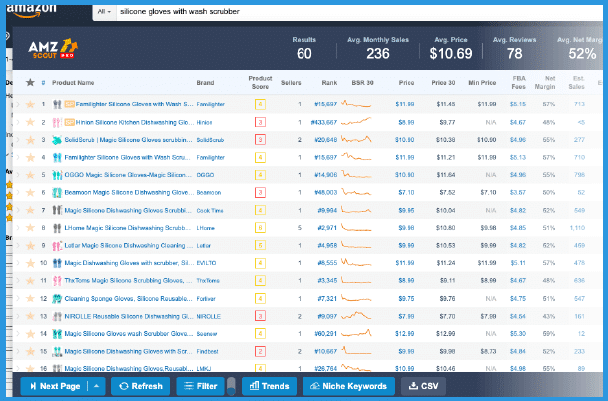Viewport: 608px width, 401px height.
Task: Click the OGGO product thumbnail icon
Action: 57,175
